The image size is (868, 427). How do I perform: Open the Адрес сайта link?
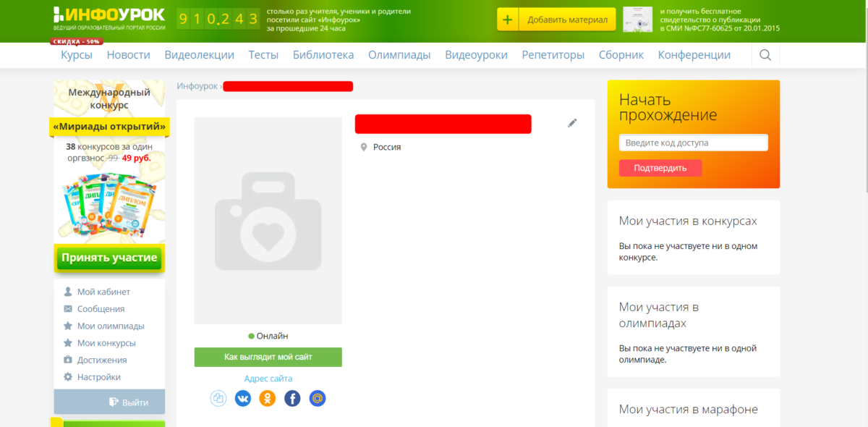tap(268, 379)
